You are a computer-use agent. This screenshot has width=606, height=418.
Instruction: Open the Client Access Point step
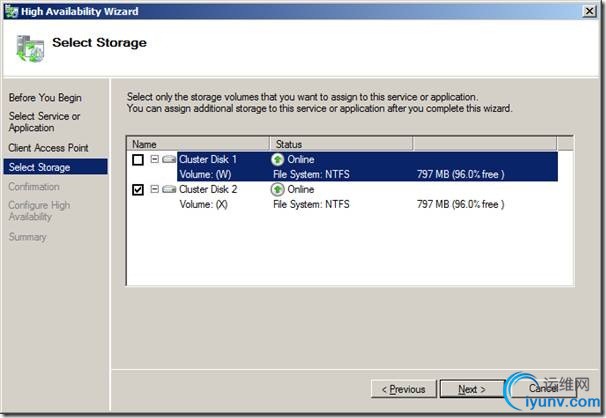[48, 148]
